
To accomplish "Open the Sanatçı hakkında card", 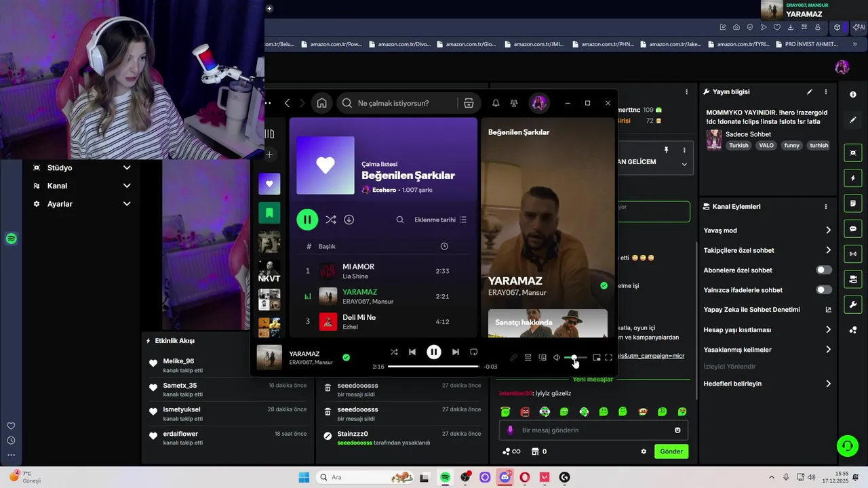I will tap(548, 323).
